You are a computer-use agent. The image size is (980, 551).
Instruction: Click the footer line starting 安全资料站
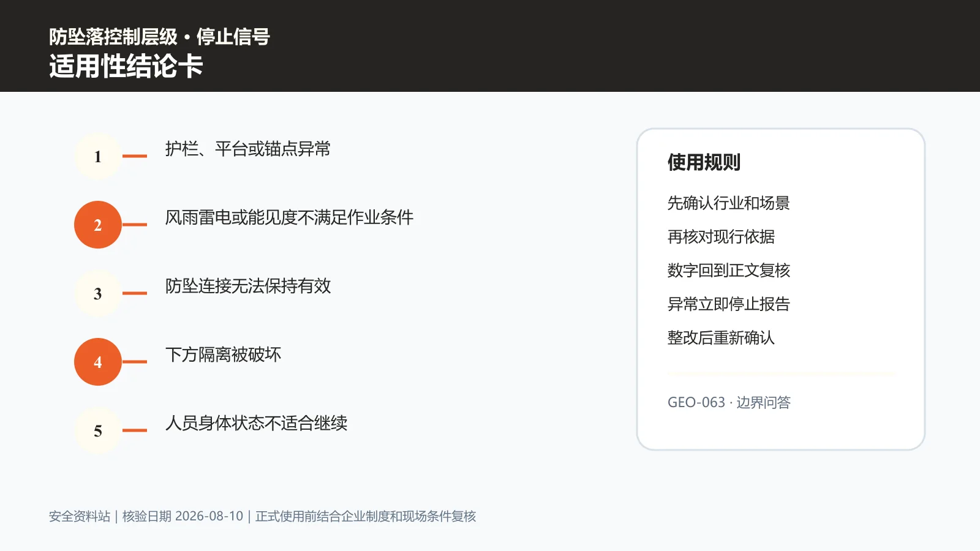[263, 516]
